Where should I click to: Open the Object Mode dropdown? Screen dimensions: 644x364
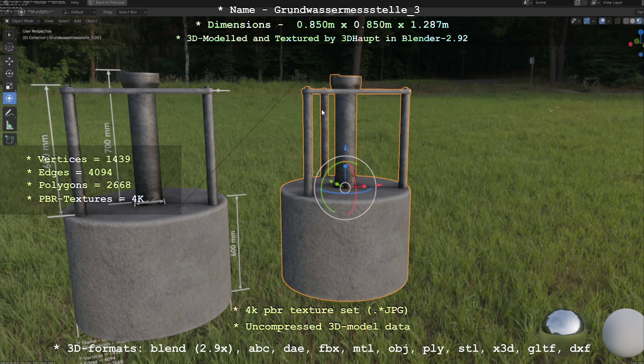click(x=22, y=21)
